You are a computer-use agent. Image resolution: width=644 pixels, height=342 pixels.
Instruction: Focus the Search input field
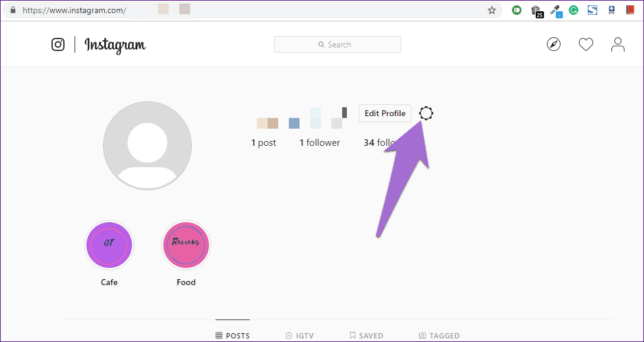(x=337, y=44)
